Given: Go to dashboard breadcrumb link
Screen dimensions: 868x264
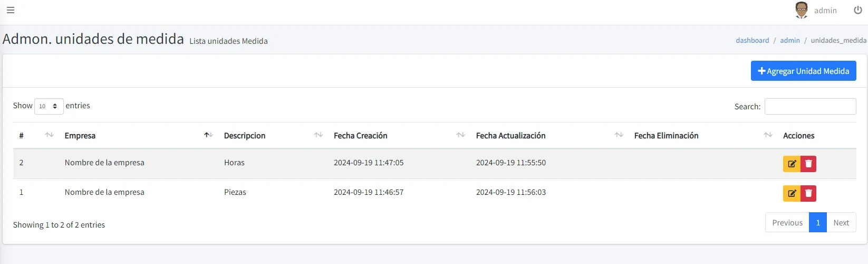Looking at the screenshot, I should pyautogui.click(x=753, y=40).
